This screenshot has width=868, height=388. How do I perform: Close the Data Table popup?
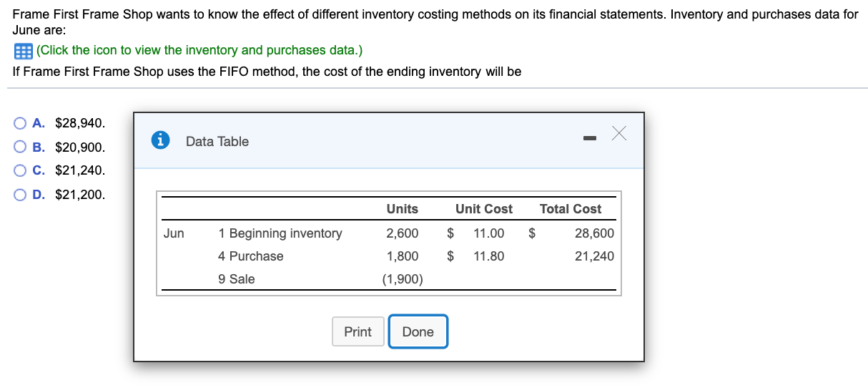619,133
